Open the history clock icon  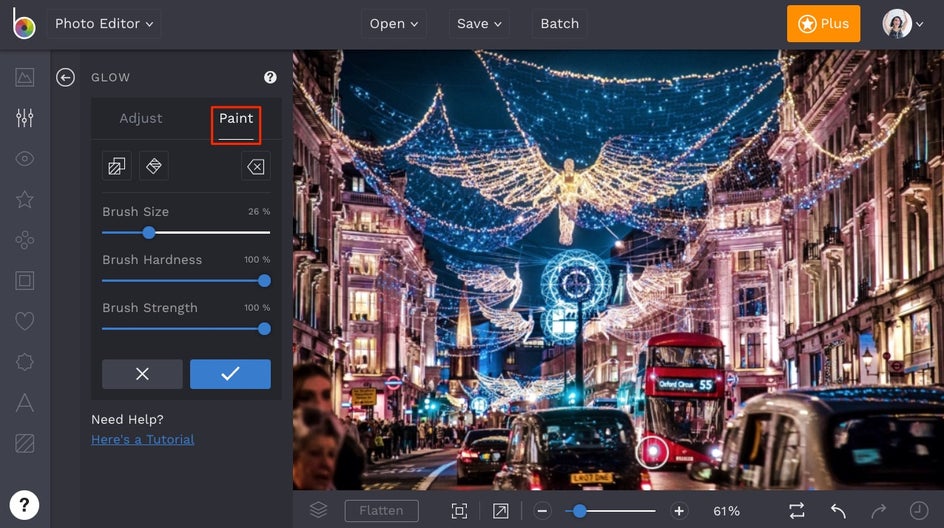click(919, 511)
